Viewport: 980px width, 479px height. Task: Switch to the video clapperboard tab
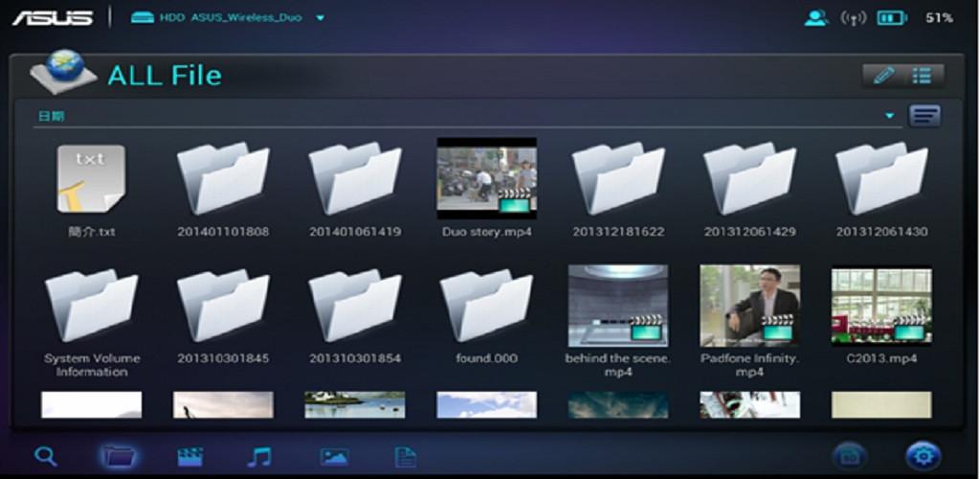click(190, 457)
